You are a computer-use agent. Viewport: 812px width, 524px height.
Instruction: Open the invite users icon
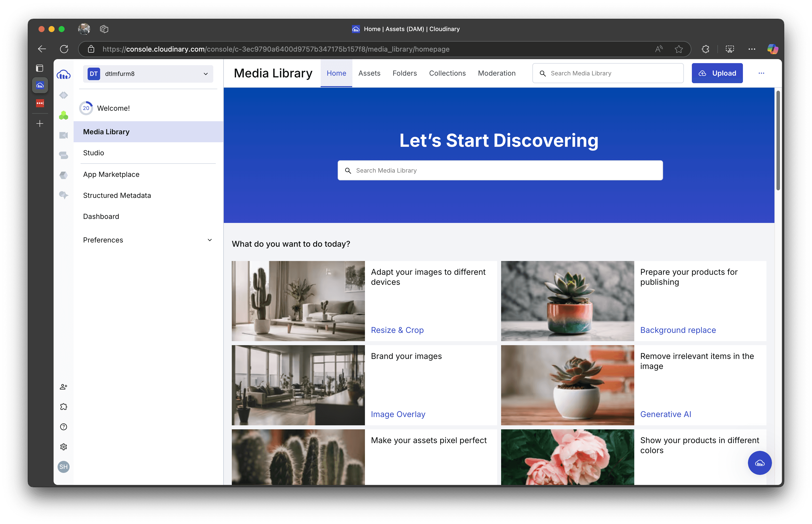64,387
